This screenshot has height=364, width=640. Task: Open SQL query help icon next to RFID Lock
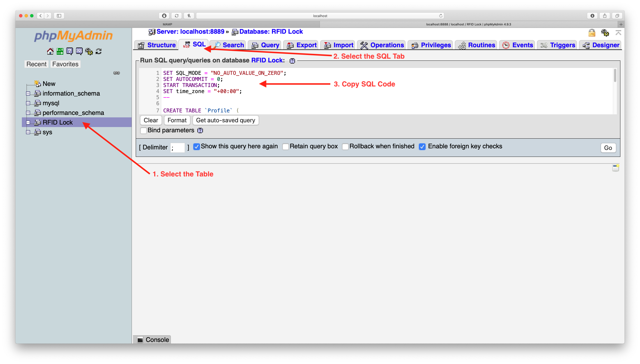pyautogui.click(x=292, y=61)
